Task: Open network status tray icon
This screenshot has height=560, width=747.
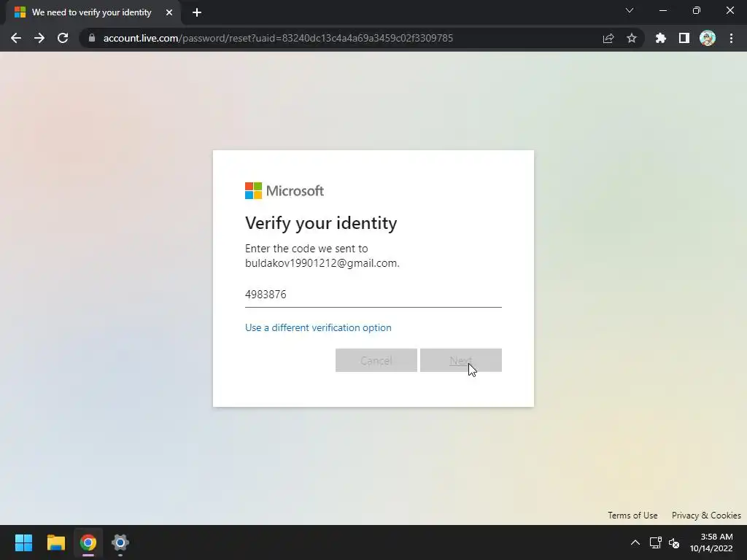Action: pyautogui.click(x=656, y=542)
